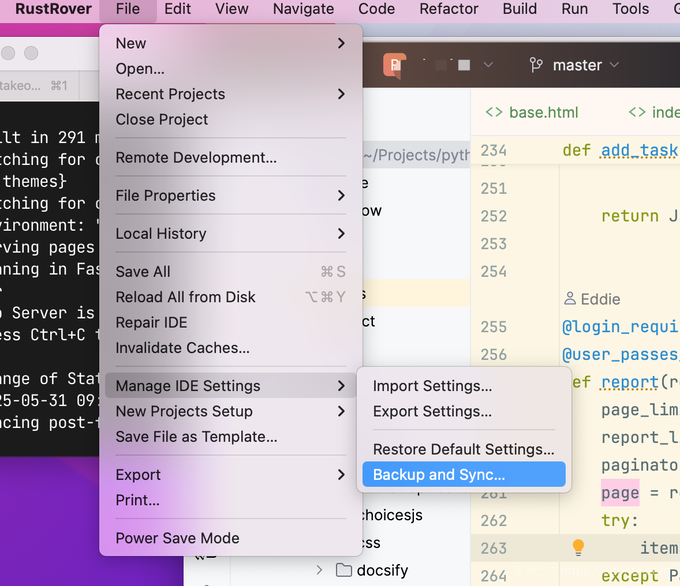Click the yellow lightbulb intention icon
680x586 pixels.
point(578,547)
